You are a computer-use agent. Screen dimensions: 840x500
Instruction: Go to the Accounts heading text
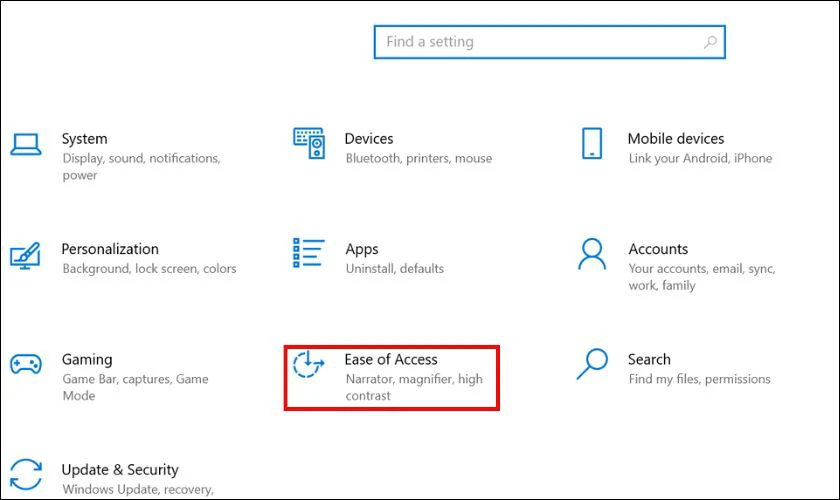pyautogui.click(x=657, y=249)
